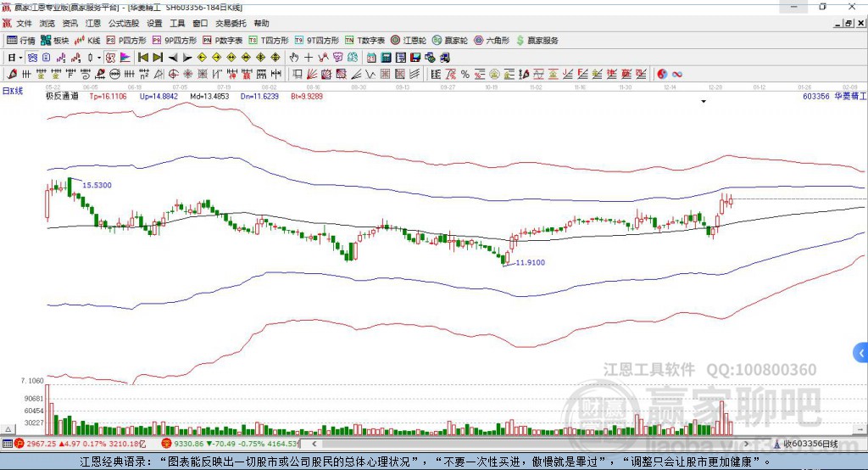Click the first yellow diamond arrow icon
This screenshot has width=868, height=470.
(x=202, y=58)
